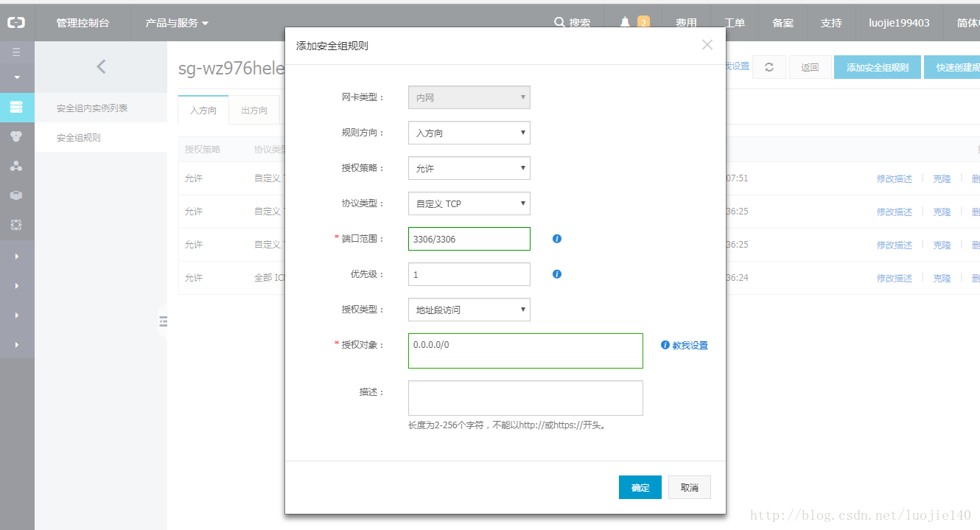Open 产品与服务 menu
Screen dimensions: 980x530
click(177, 23)
